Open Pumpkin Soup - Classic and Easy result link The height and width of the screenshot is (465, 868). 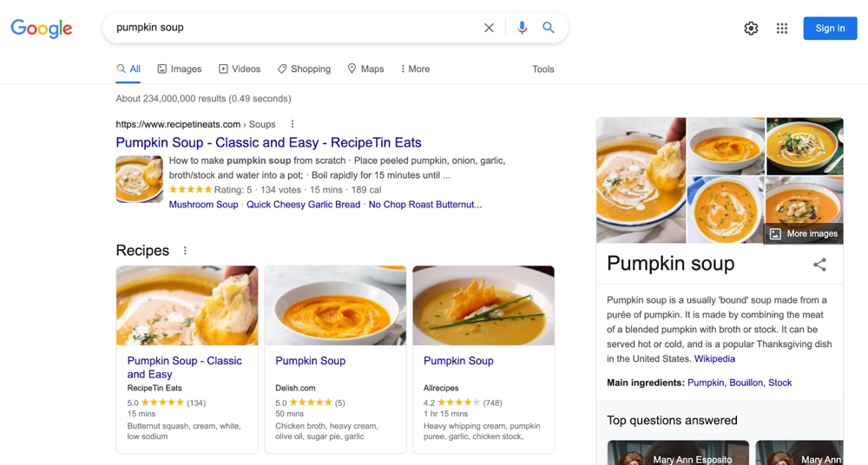click(268, 142)
